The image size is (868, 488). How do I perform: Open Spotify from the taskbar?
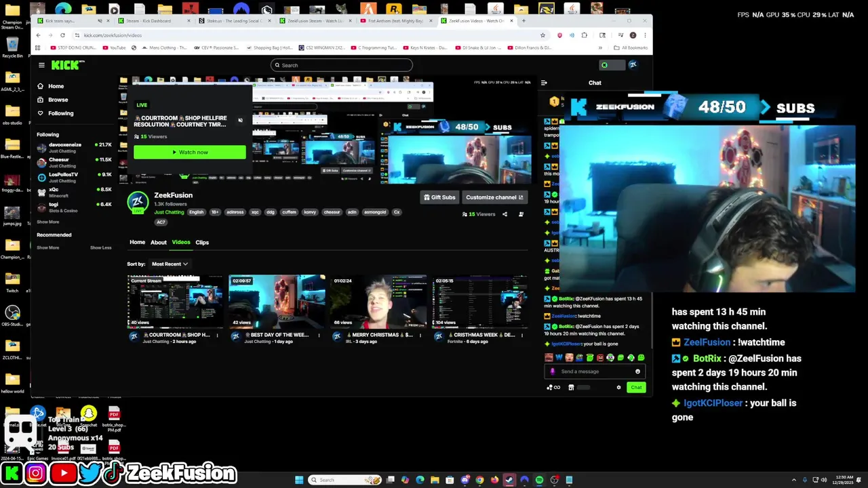click(539, 480)
